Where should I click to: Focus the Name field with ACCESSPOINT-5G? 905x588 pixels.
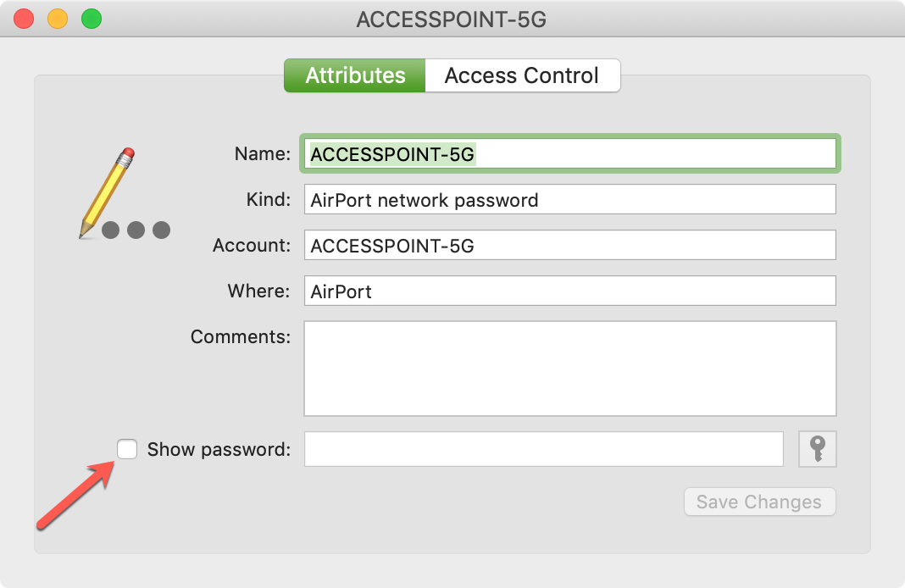(570, 154)
